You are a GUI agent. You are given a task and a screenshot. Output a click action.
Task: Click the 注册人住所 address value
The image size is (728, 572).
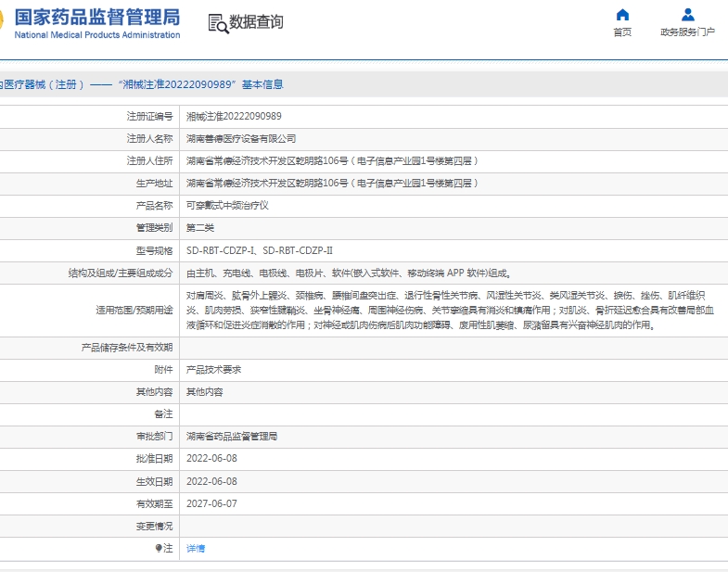pos(332,161)
